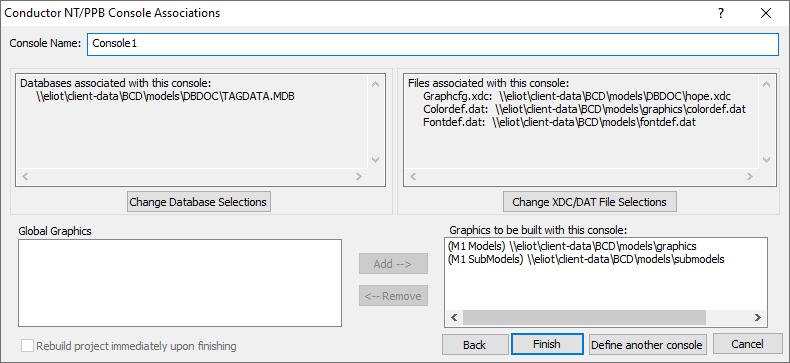Select the M1 Models graphics entry
This screenshot has width=790, height=363.
[571, 247]
